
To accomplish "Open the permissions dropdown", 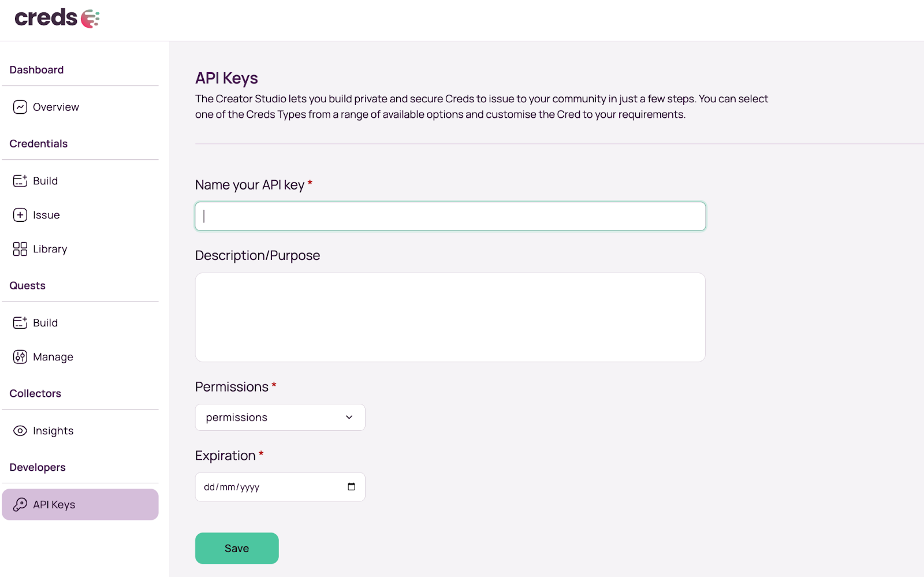I will coord(280,418).
